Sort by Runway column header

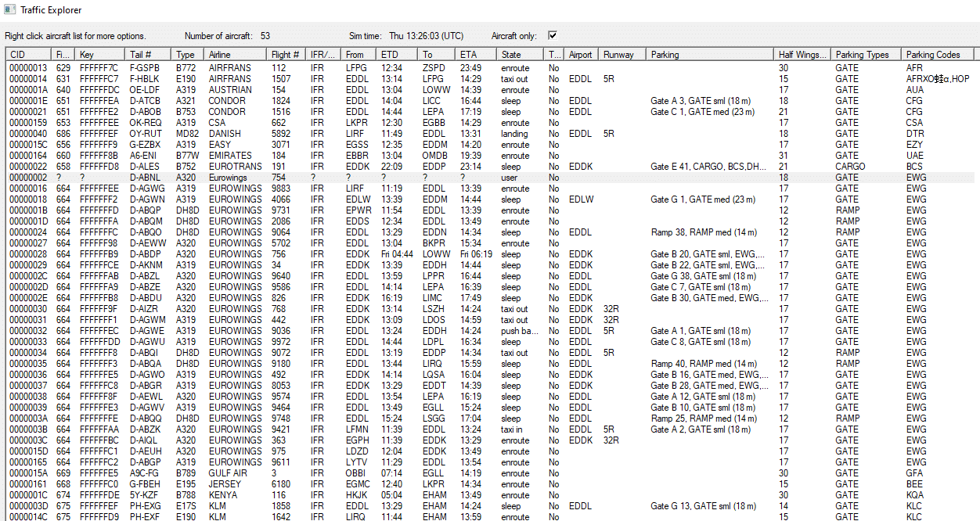[x=622, y=55]
